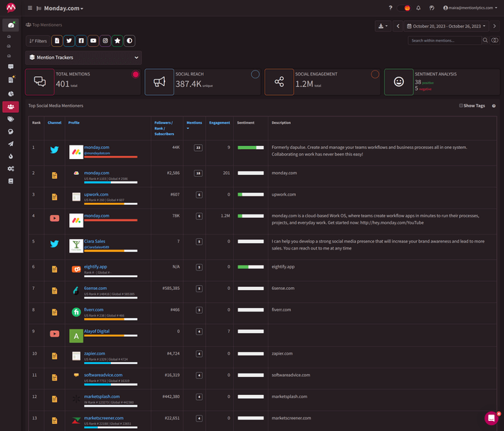The image size is (504, 431).
Task: Enable the Show Tags checkbox
Action: 461,106
